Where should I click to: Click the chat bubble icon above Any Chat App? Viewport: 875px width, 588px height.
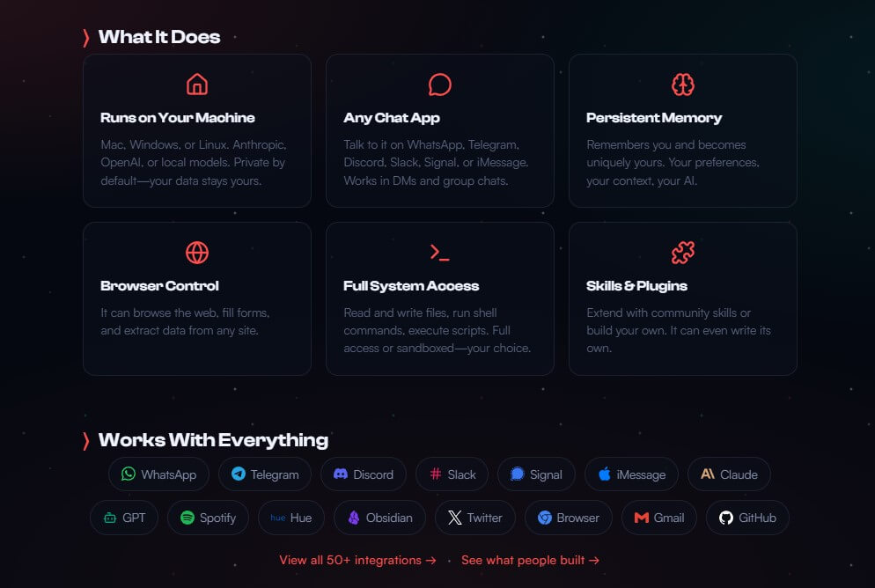point(440,85)
